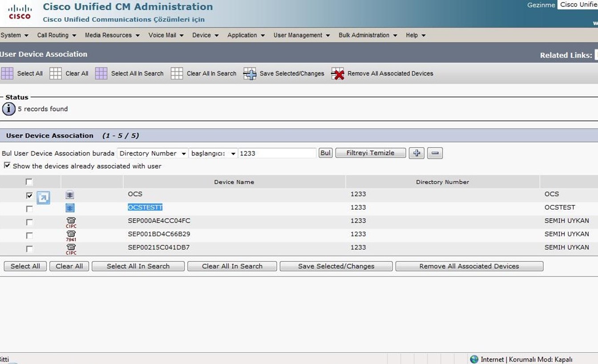Click the plus icon to add search filter
This screenshot has height=364, width=598.
pos(416,153)
